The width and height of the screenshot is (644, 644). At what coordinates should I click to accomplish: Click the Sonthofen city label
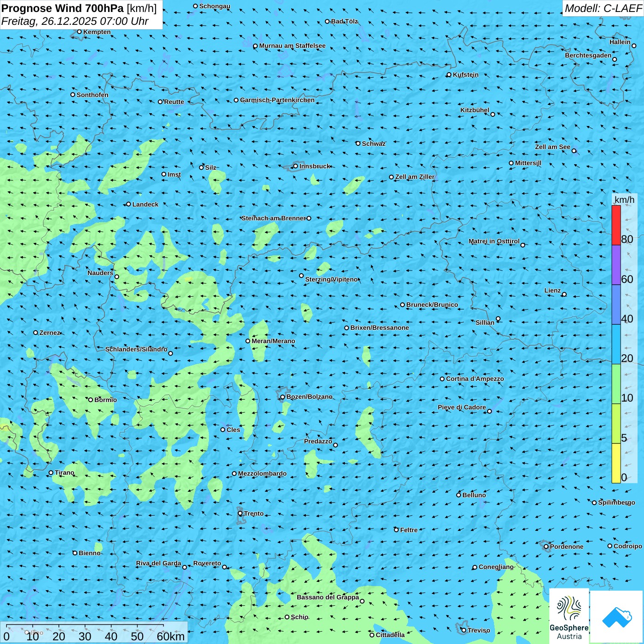pos(92,95)
